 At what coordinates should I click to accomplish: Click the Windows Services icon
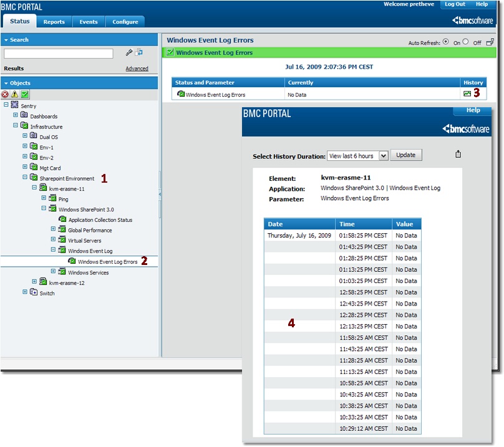pyautogui.click(x=62, y=271)
